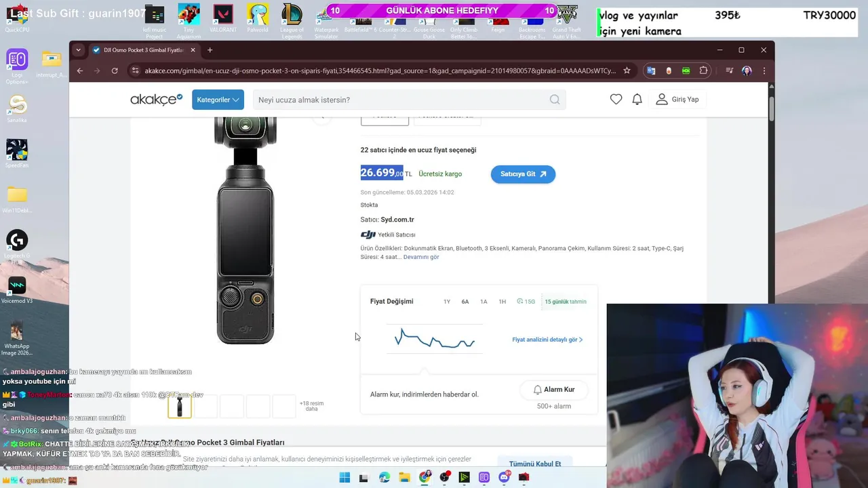View site information icon in address bar
This screenshot has width=868, height=488.
(x=136, y=70)
